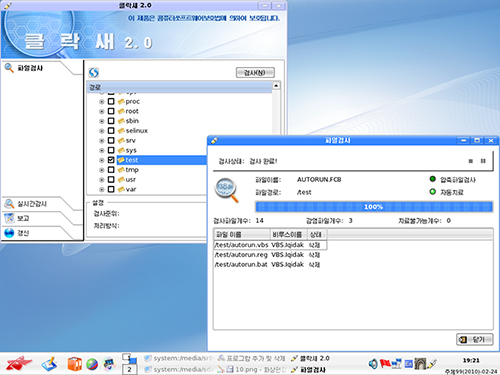Open the 보고 report icon in sidebar
Screen dimensions: 500x375
pyautogui.click(x=9, y=218)
